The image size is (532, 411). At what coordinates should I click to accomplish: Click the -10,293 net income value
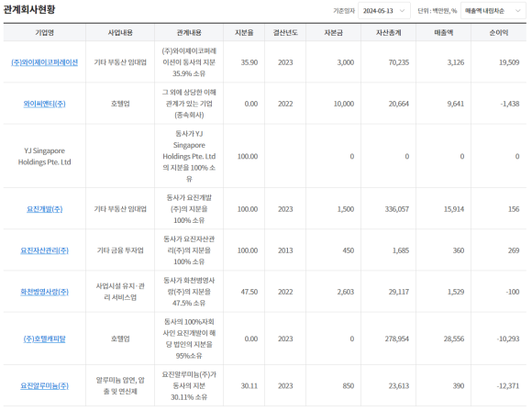[x=508, y=339]
